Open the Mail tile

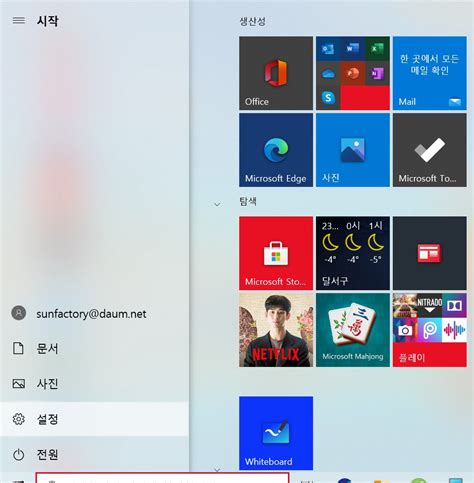tap(430, 73)
